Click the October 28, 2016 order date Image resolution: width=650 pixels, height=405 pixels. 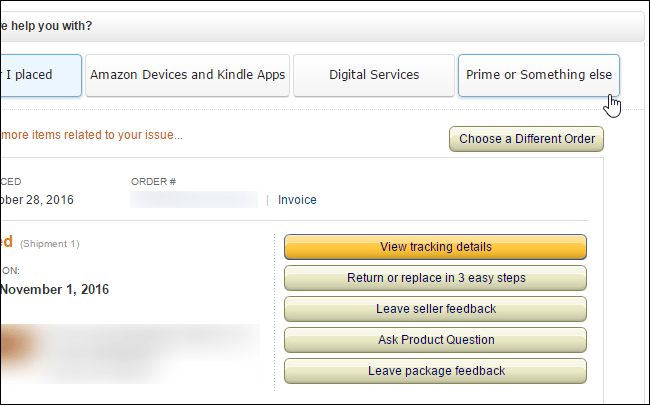(37, 200)
